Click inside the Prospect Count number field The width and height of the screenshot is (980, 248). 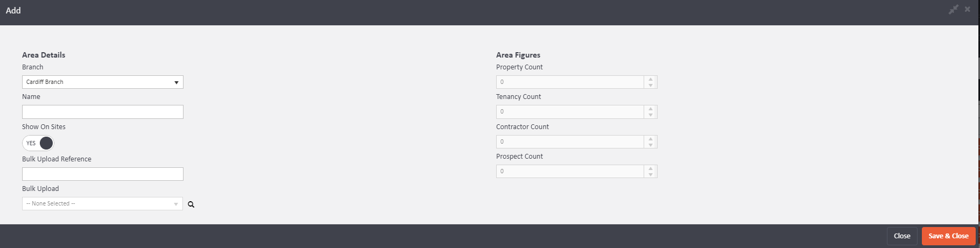pyautogui.click(x=569, y=172)
